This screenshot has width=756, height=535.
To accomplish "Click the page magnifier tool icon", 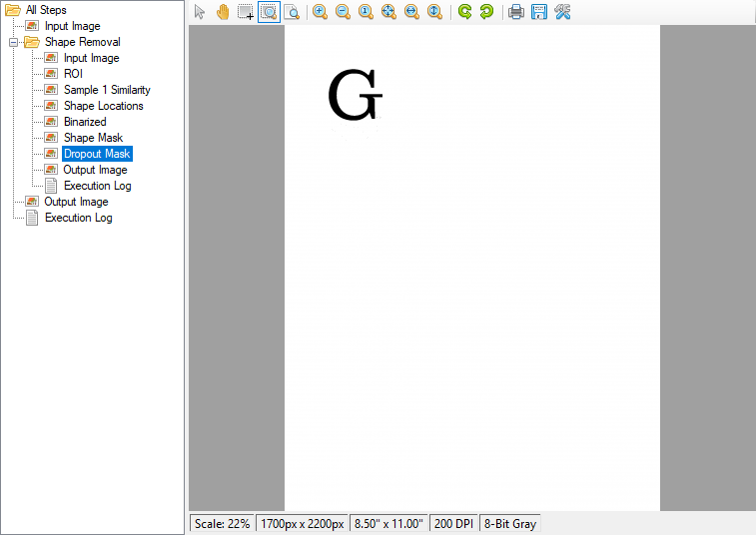I will point(292,12).
